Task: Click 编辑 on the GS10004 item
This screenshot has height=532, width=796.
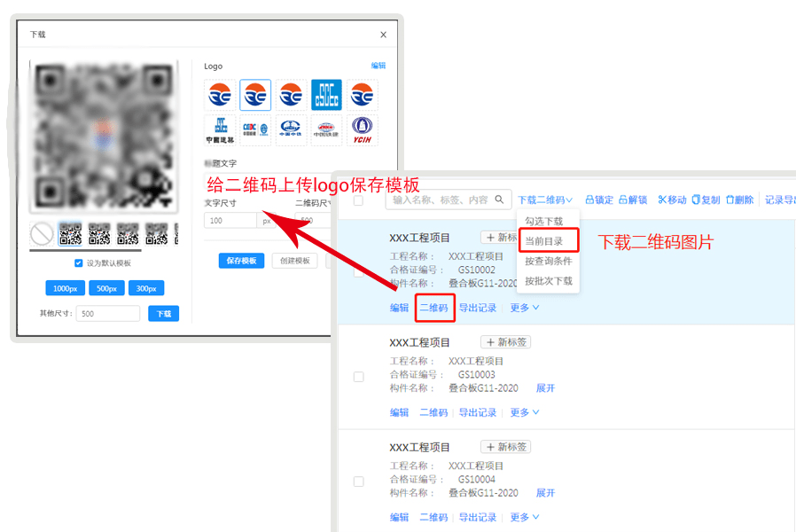Action: point(399,517)
